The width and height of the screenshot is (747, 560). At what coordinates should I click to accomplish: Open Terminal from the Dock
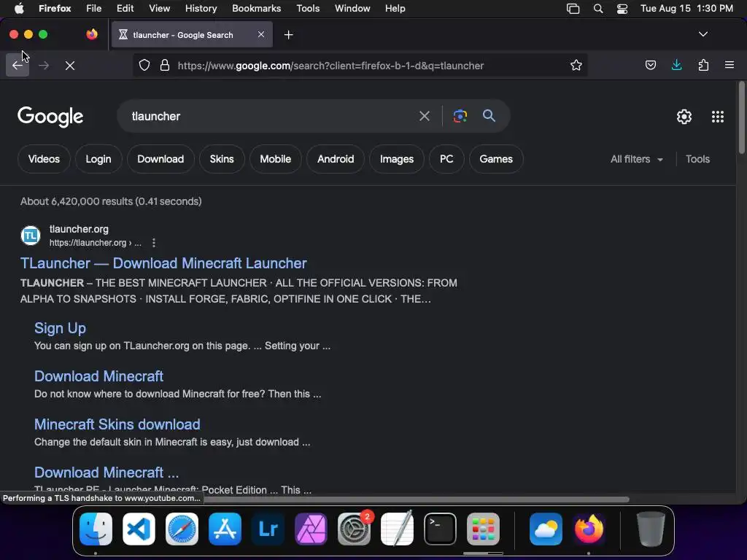440,529
